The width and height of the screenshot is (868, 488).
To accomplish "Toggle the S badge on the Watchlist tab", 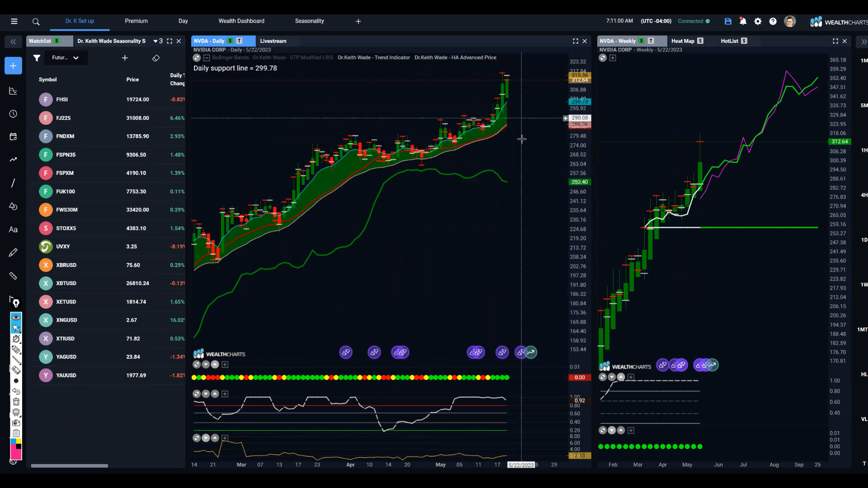I will (x=57, y=41).
